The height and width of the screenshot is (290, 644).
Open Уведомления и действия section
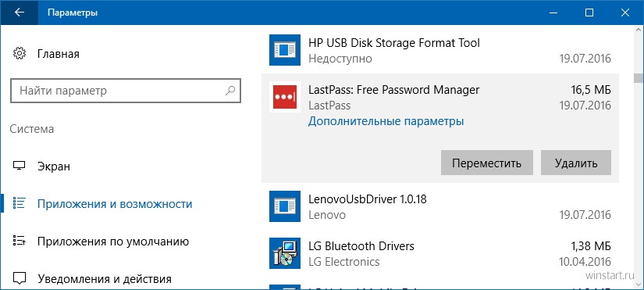tap(105, 279)
